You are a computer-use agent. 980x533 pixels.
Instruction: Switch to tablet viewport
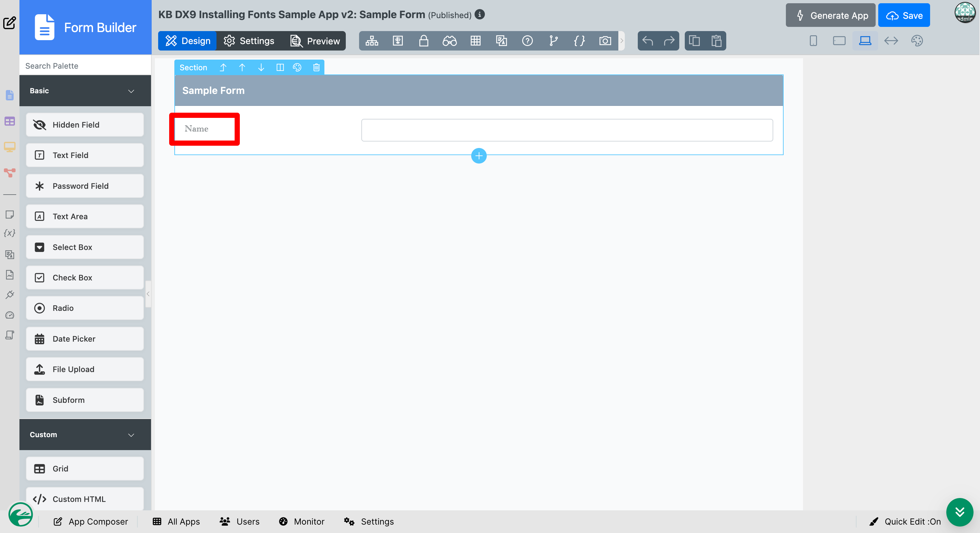tap(839, 41)
